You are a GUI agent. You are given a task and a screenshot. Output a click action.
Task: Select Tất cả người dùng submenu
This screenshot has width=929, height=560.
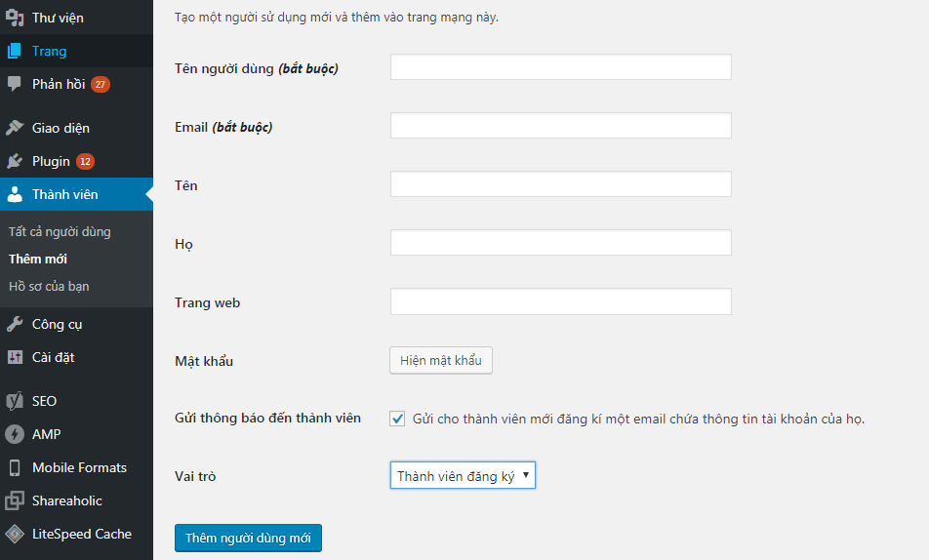pyautogui.click(x=60, y=231)
